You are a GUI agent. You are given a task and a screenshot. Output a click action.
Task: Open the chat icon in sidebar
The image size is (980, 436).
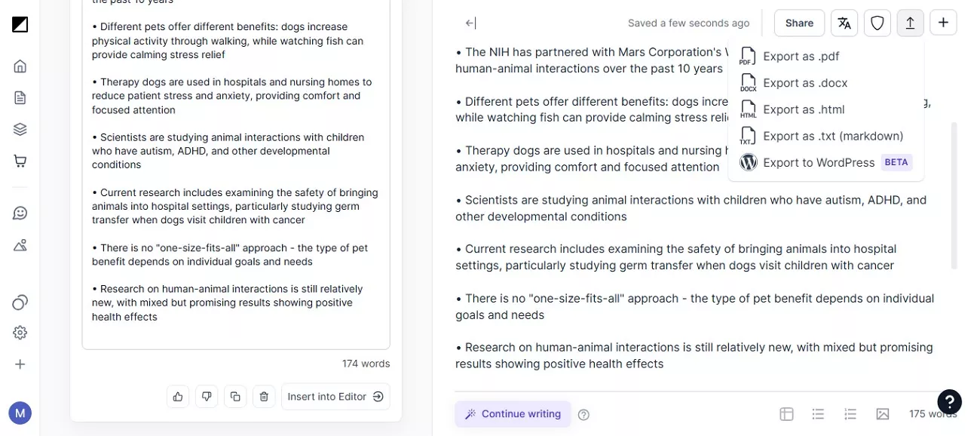click(x=20, y=213)
